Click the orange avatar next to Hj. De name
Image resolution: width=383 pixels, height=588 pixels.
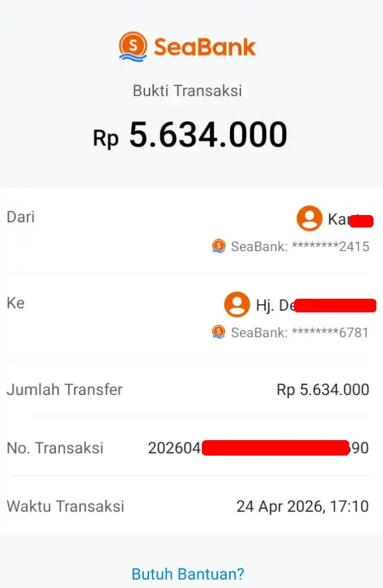[236, 305]
